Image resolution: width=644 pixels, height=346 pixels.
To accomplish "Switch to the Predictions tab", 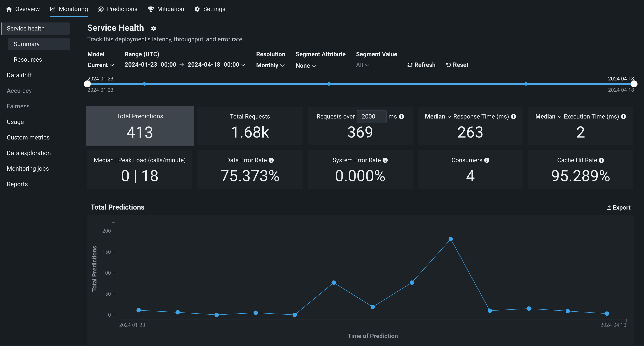I will coord(118,9).
